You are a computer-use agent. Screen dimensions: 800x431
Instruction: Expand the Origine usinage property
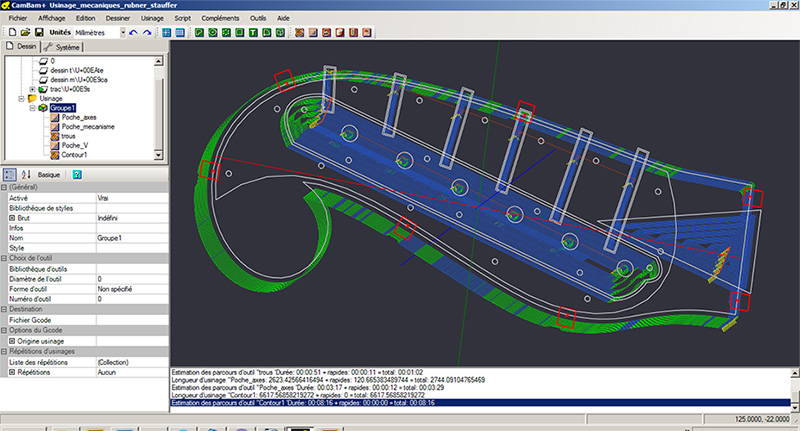coord(12,341)
